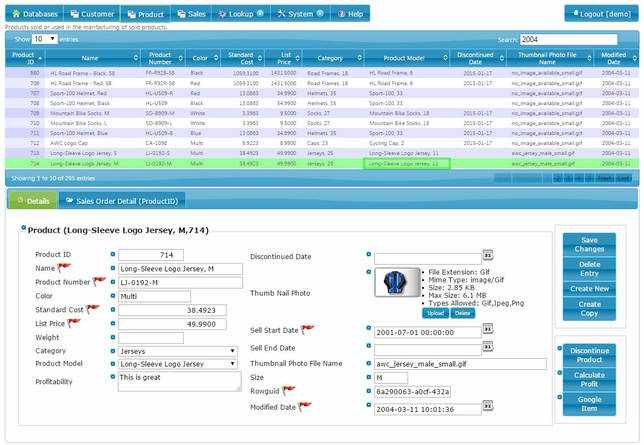
Task: Click Save Changes button
Action: coord(589,244)
